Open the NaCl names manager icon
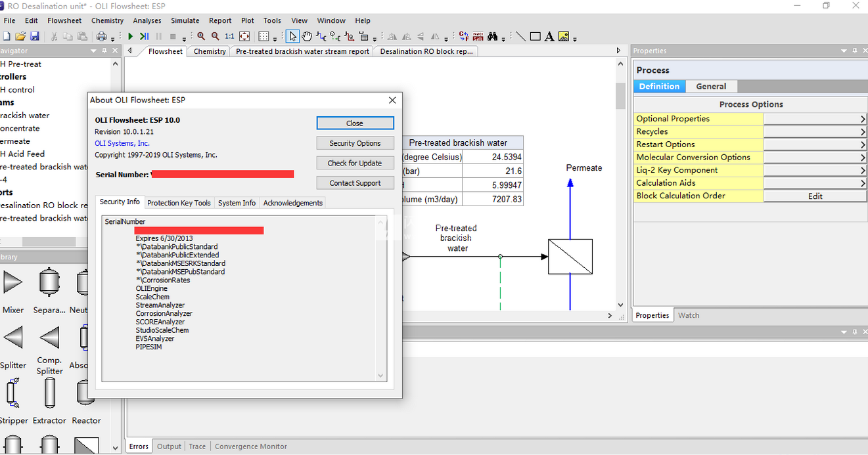 point(478,37)
